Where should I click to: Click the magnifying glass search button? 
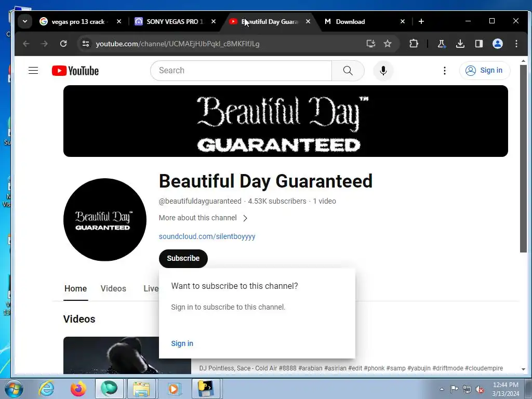[x=348, y=71]
